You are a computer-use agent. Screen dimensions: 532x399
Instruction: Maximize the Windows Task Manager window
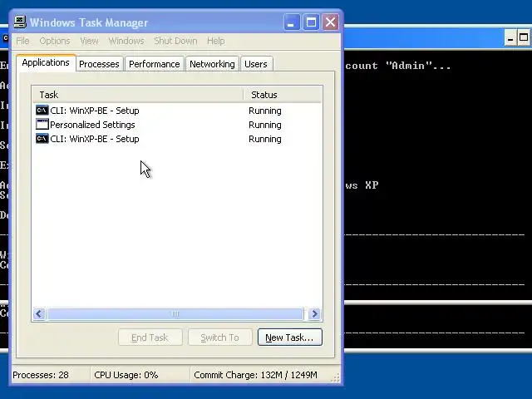pos(311,22)
